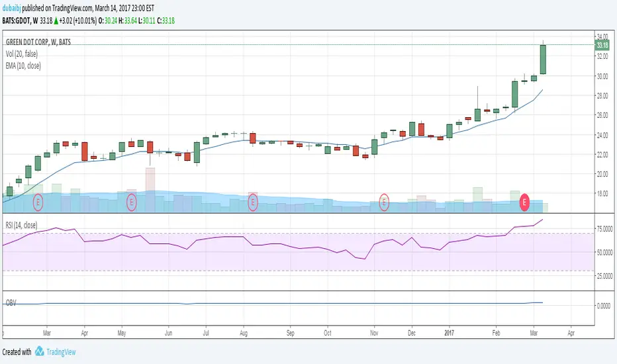Click the Nov label on time axis

(374, 333)
